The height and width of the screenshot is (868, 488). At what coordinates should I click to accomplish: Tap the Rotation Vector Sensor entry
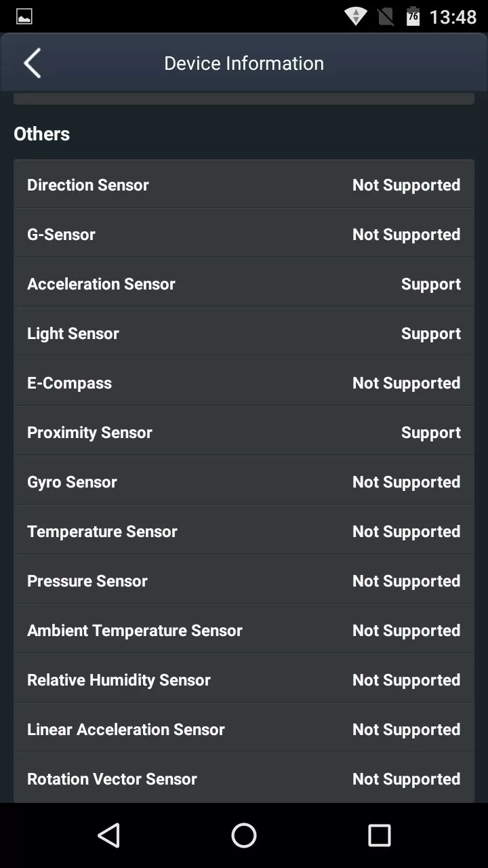click(244, 779)
